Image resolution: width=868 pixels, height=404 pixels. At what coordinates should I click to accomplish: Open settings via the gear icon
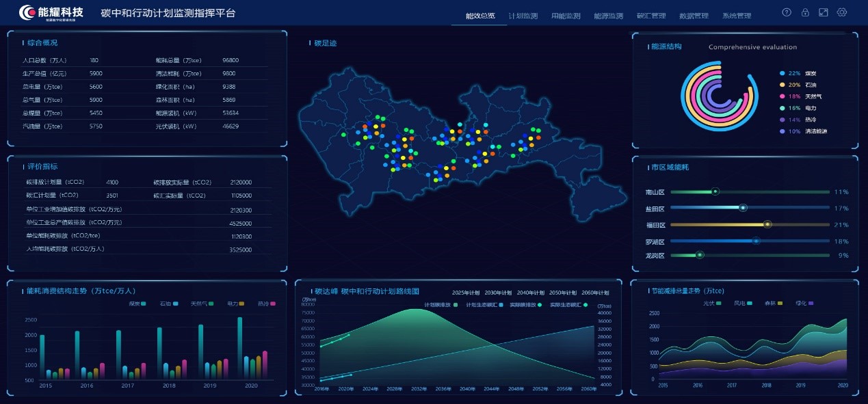tap(842, 12)
